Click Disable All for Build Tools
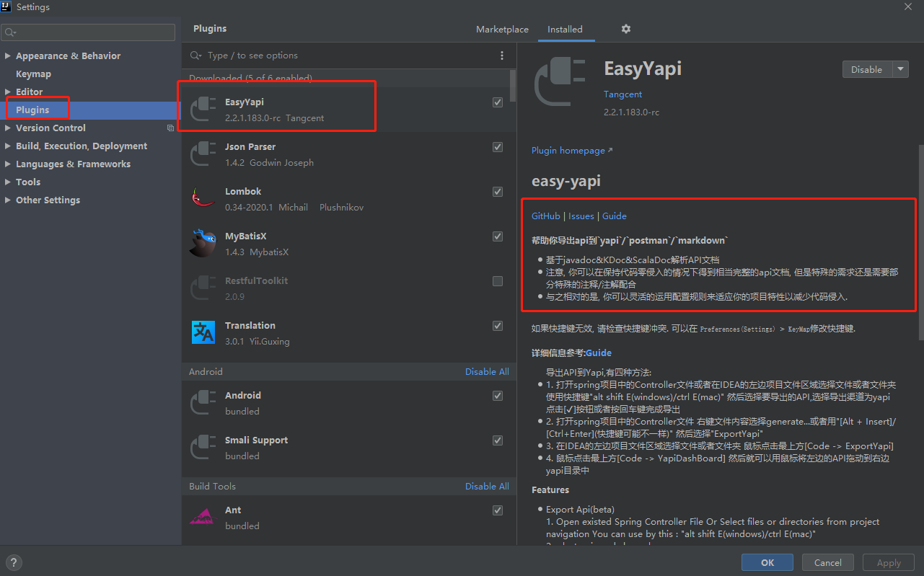This screenshot has width=924, height=576. (487, 487)
